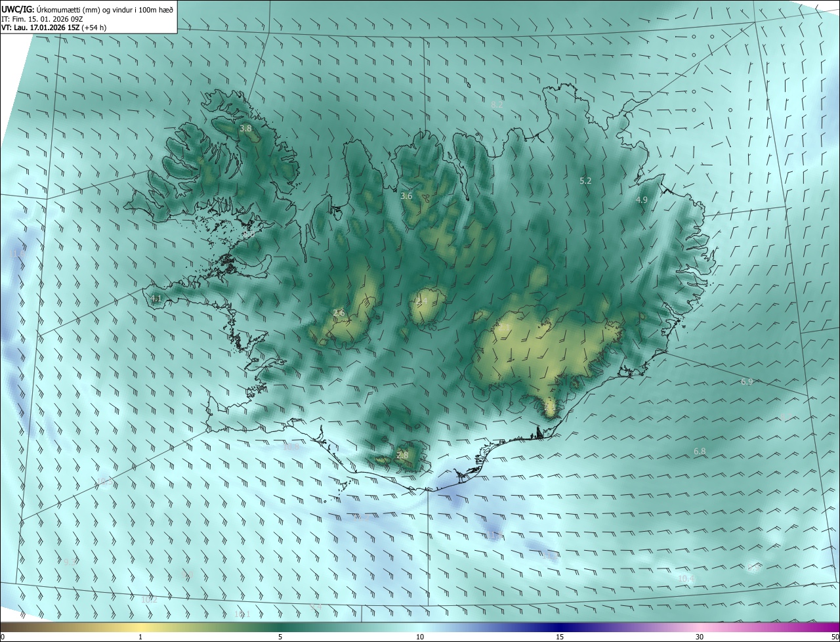This screenshot has height=642, width=840.
Task: Click the 10.2 value near the bottom left
Action: pyautogui.click(x=150, y=599)
